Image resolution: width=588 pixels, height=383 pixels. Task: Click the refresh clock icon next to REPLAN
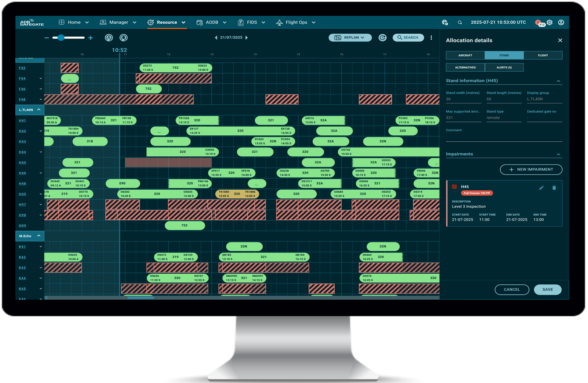[382, 38]
